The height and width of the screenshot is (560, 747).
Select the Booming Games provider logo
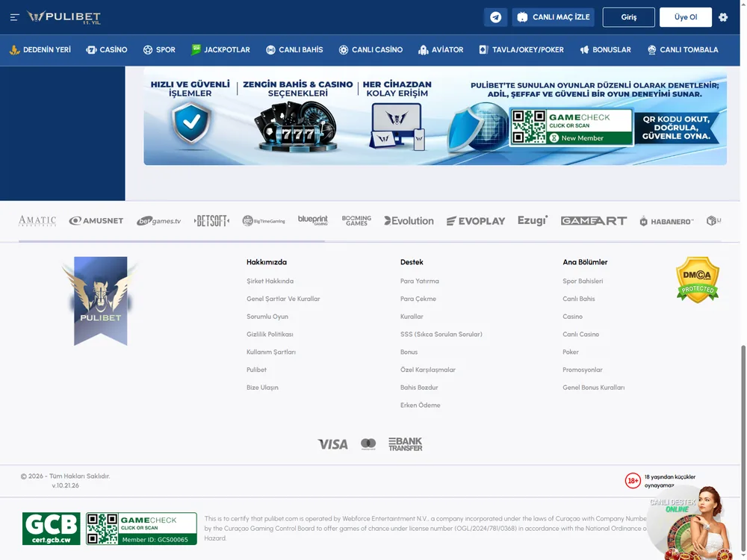(356, 220)
